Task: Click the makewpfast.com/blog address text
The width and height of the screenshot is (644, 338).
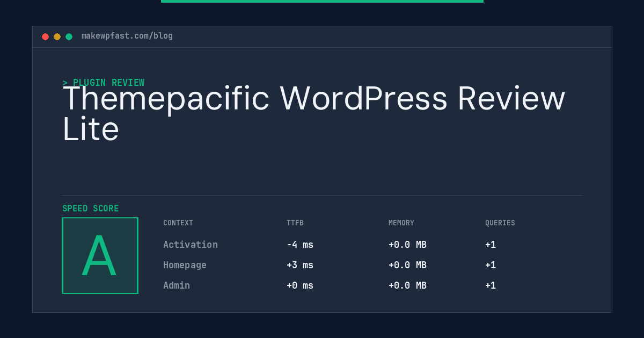Action: [127, 36]
